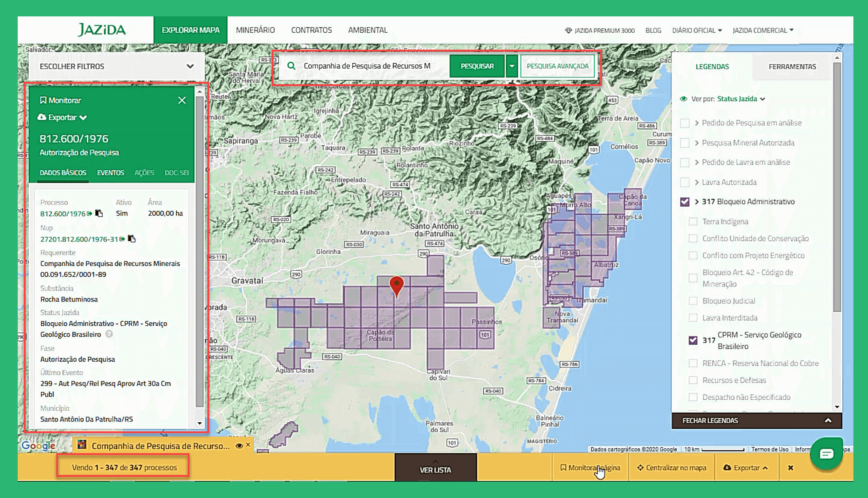The width and height of the screenshot is (868, 498).
Task: Open the Contratos menu
Action: point(311,30)
